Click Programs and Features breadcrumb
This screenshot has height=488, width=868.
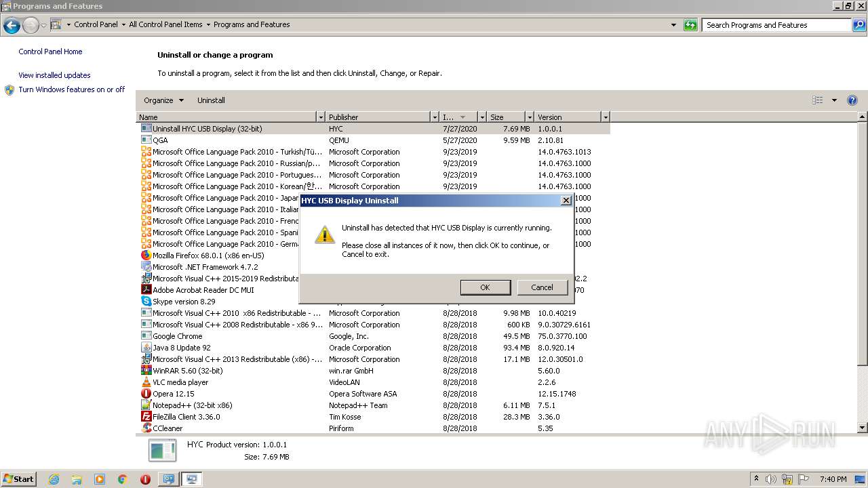tap(252, 24)
